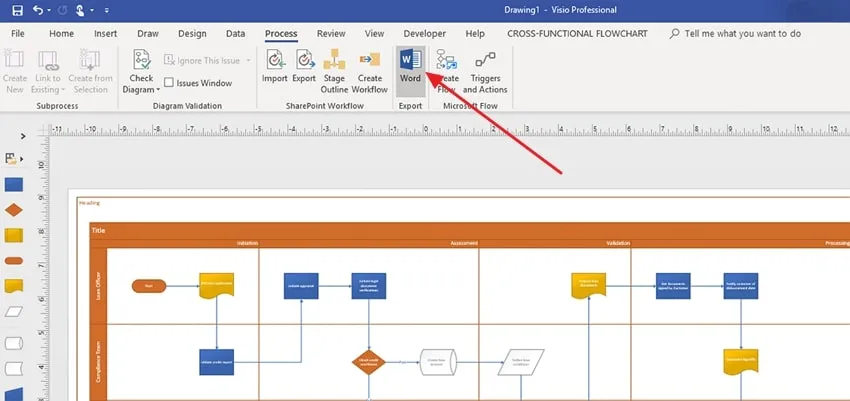Expand the collapsed Shapes panel chevron
Viewport: 850px width, 401px height.
(x=23, y=136)
